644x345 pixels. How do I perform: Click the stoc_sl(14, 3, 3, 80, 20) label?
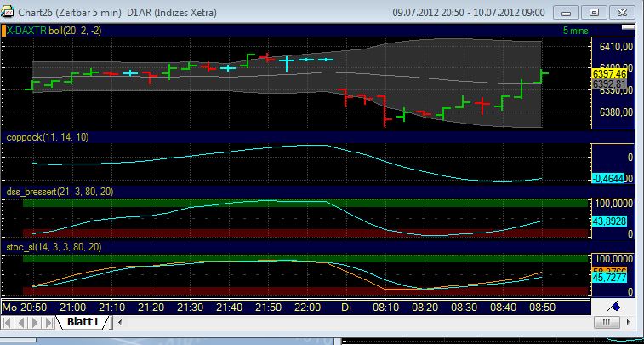pyautogui.click(x=54, y=247)
